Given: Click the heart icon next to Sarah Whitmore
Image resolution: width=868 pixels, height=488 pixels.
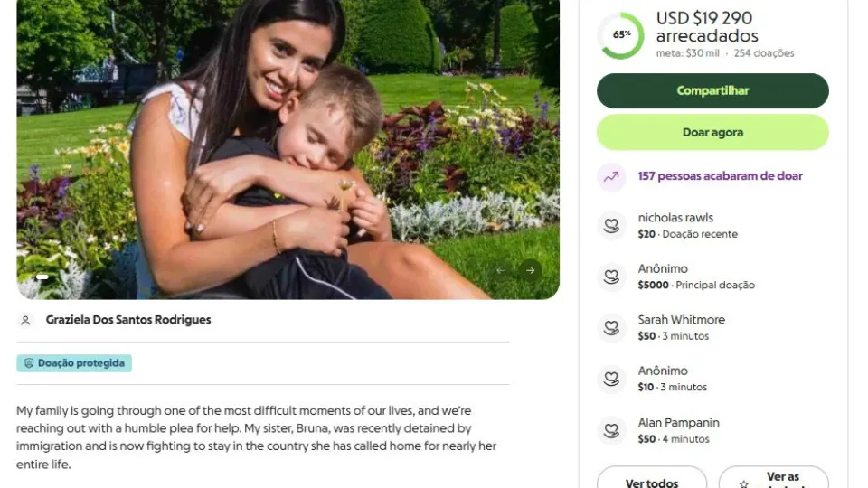Looking at the screenshot, I should 612,328.
